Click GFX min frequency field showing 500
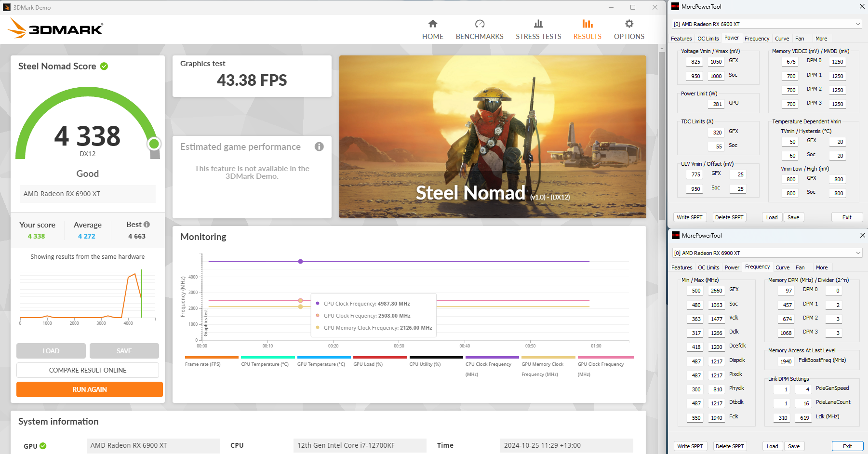Screen dimensions: 868x454 [x=695, y=291]
